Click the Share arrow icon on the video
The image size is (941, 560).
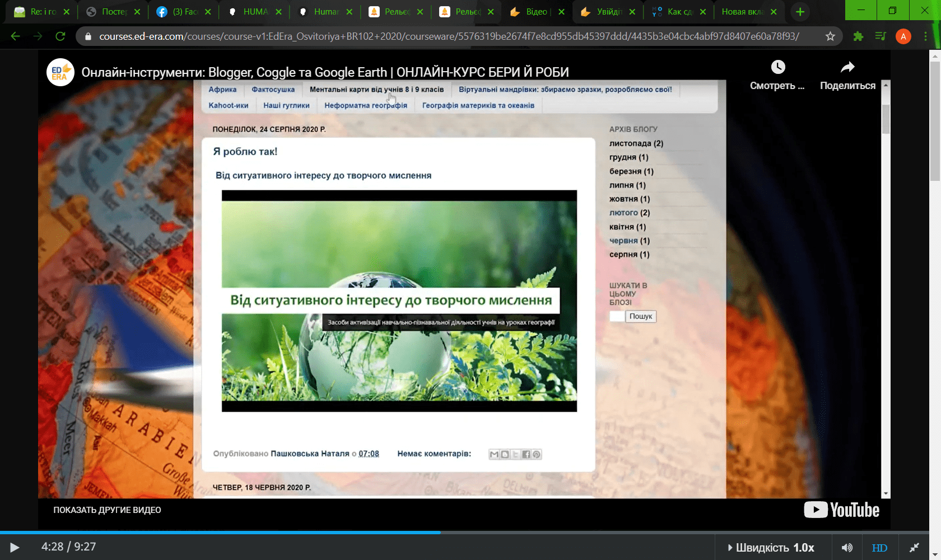click(x=847, y=67)
